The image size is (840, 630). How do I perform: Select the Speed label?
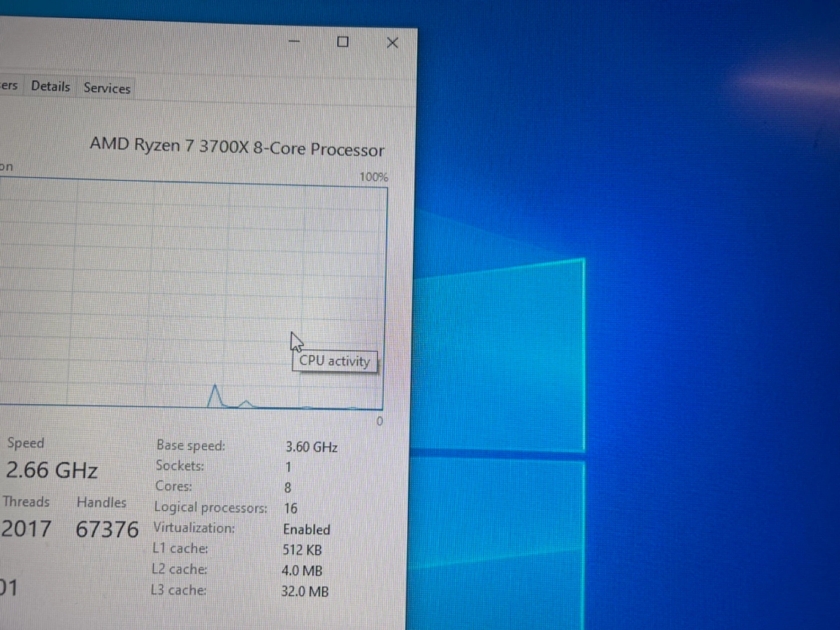26,443
